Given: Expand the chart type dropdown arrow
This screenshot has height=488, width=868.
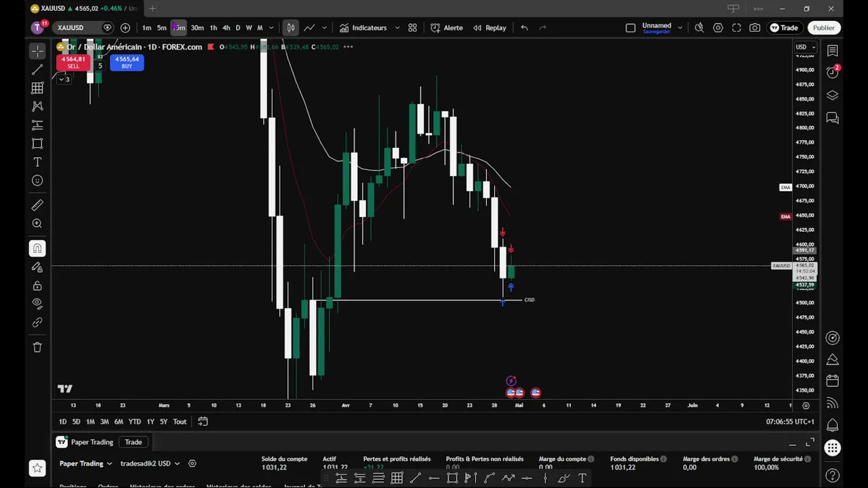Looking at the screenshot, I should pyautogui.click(x=324, y=28).
